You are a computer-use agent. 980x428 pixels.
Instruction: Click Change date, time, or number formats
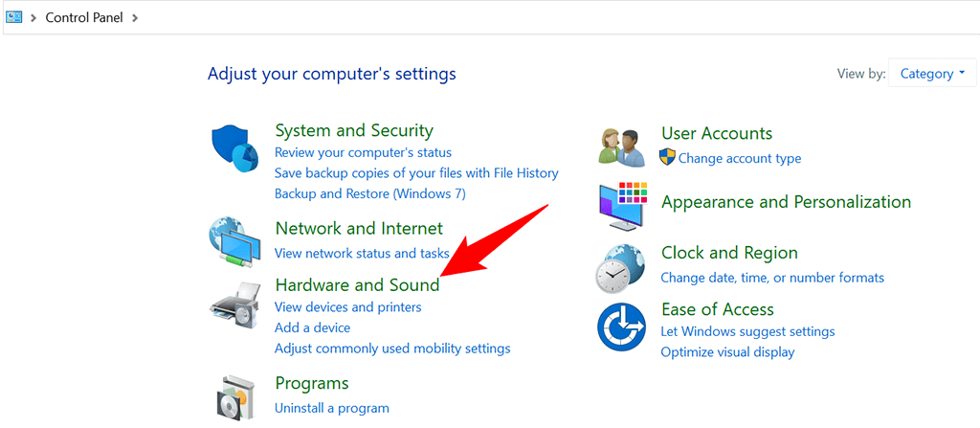click(772, 278)
